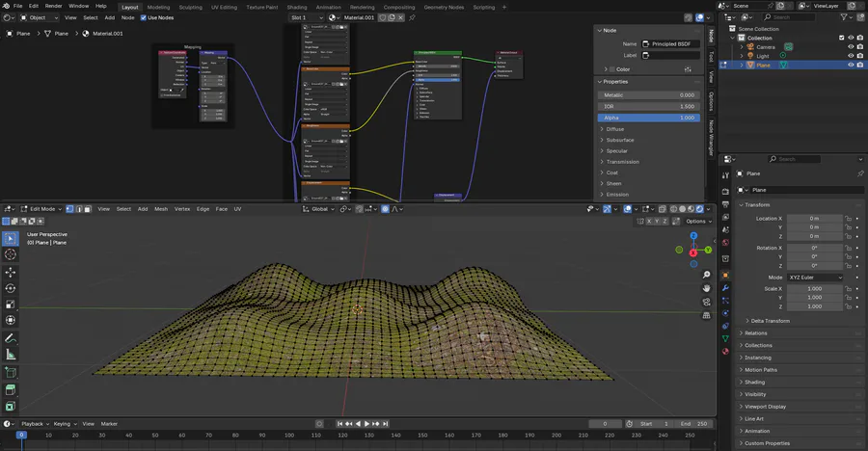Choose the 3D Cursor tool
The height and width of the screenshot is (451, 868).
coord(11,254)
